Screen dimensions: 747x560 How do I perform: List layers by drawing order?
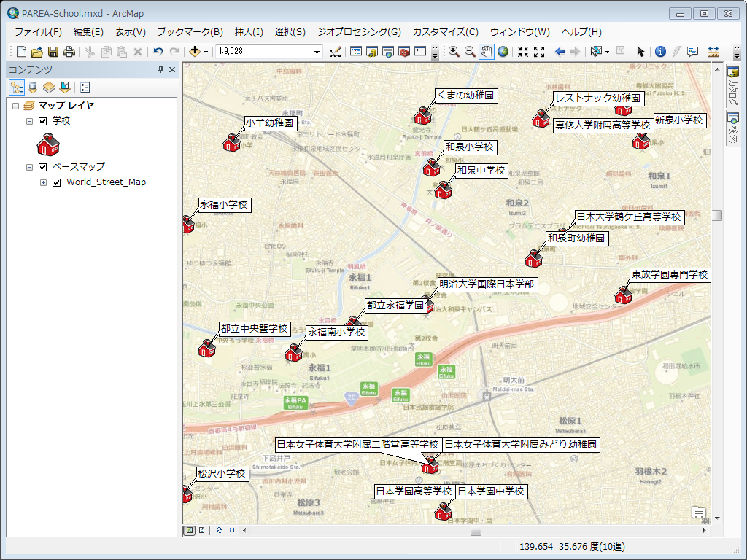point(17,87)
